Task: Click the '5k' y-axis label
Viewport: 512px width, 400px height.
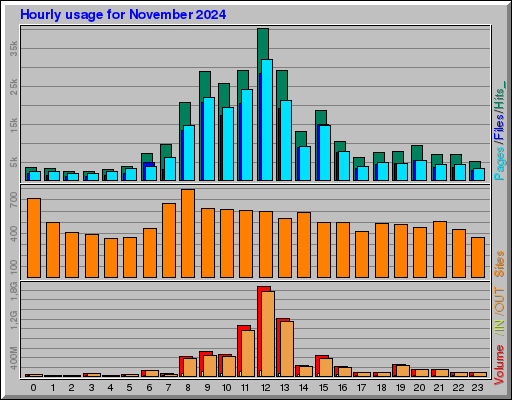Action: 13,163
